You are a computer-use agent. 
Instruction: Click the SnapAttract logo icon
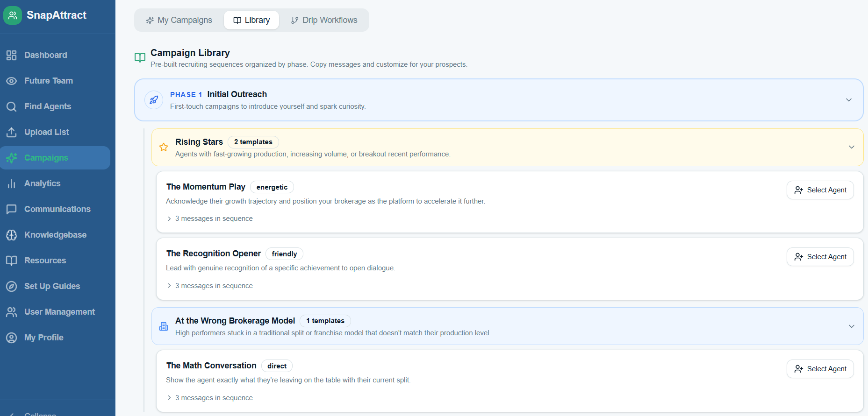[x=13, y=15]
